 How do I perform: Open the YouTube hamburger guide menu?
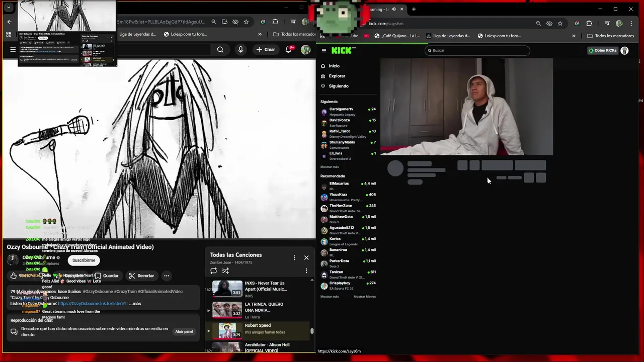(13, 49)
